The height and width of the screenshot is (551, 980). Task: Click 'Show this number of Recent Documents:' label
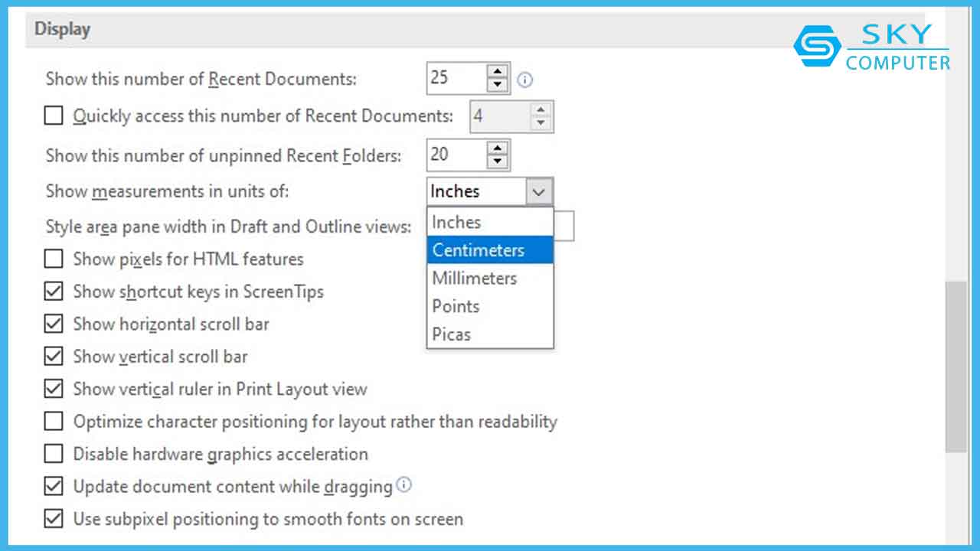click(201, 78)
